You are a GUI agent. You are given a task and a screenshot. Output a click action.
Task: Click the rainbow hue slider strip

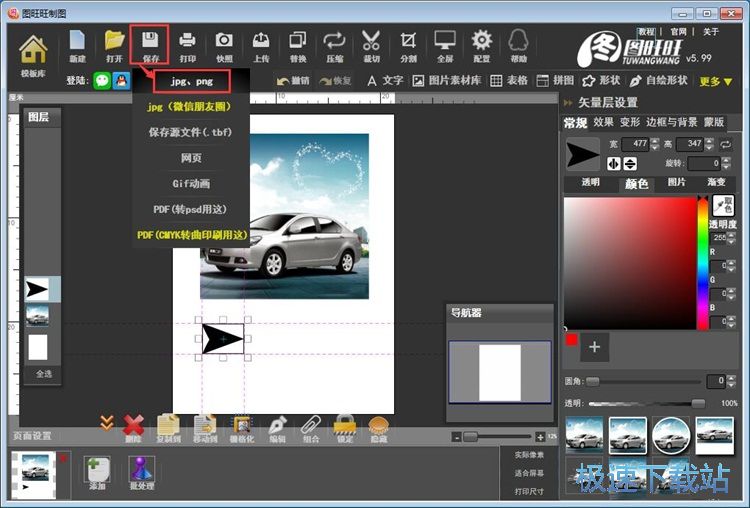(703, 260)
